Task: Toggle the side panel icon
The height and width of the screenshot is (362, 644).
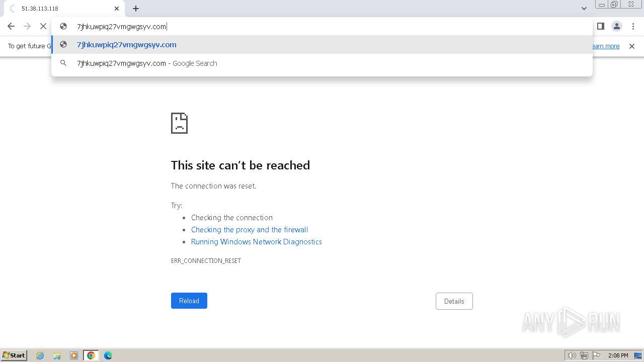Action: click(600, 26)
